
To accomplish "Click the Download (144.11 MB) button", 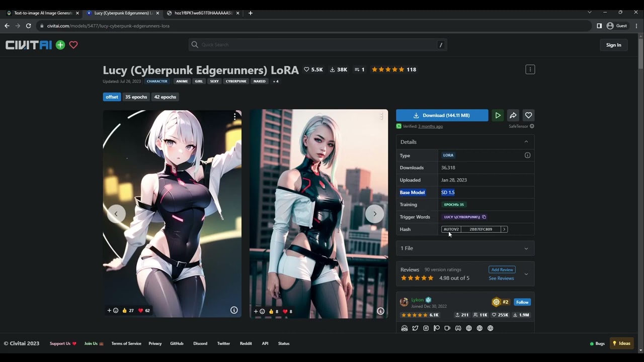I will point(442,115).
